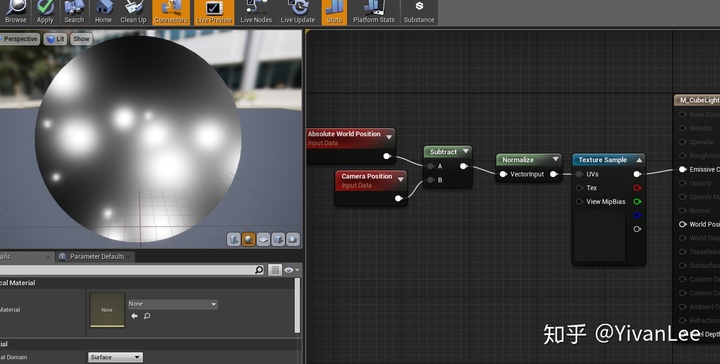Viewport: 720px width, 364px height.
Task: Set preview mesh to cube shape
Action: [278, 239]
